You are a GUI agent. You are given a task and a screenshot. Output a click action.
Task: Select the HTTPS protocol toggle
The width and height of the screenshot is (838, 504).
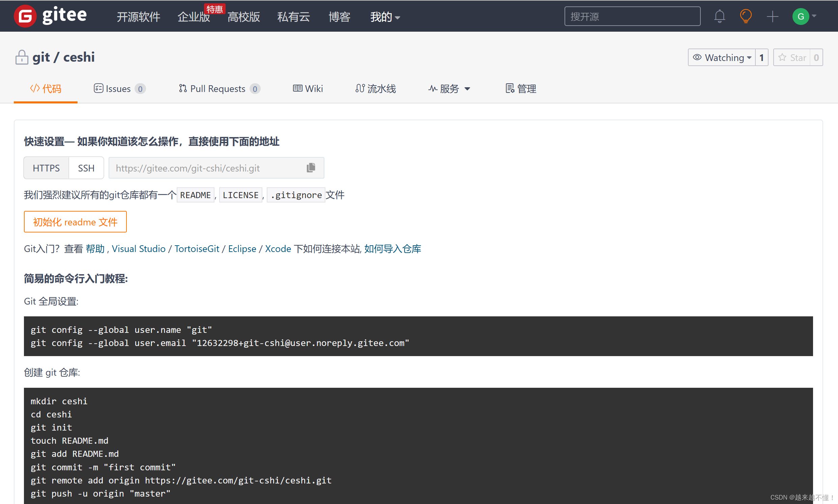[46, 168]
